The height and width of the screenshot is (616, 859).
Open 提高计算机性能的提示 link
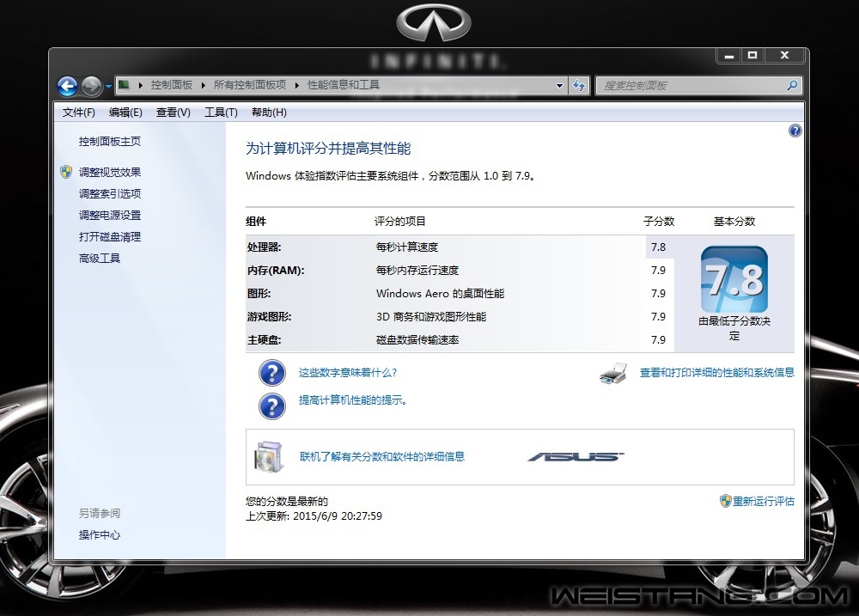coord(353,400)
